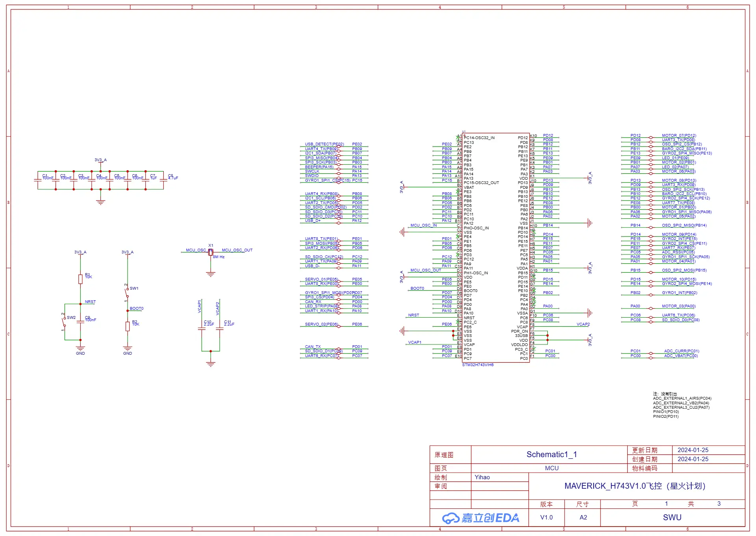Select the SW2 reset switch symbol
The image size is (756, 536).
click(x=64, y=322)
